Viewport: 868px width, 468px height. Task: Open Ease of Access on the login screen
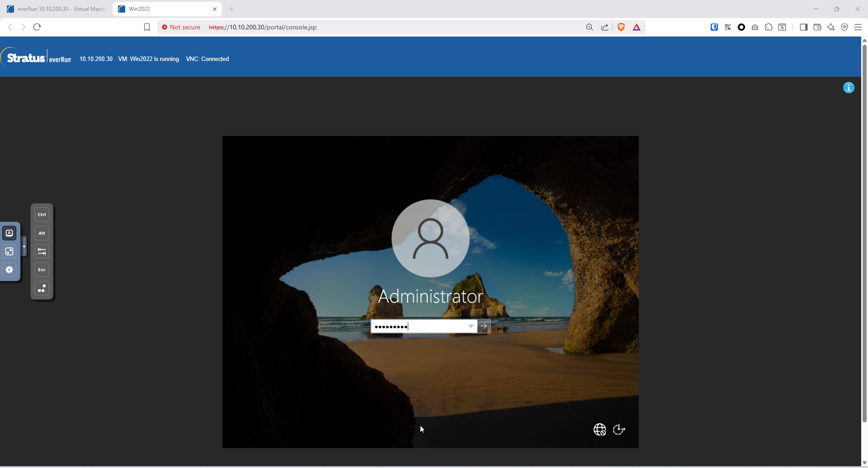point(619,430)
